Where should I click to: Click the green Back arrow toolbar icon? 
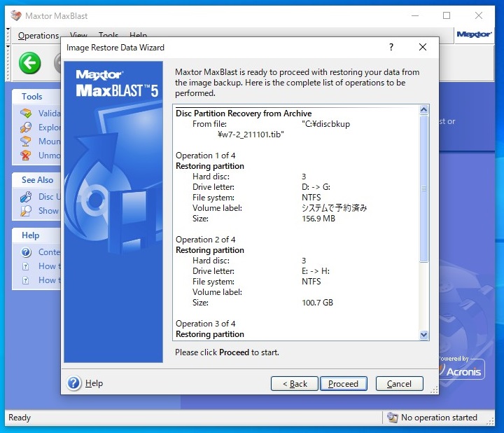click(30, 63)
